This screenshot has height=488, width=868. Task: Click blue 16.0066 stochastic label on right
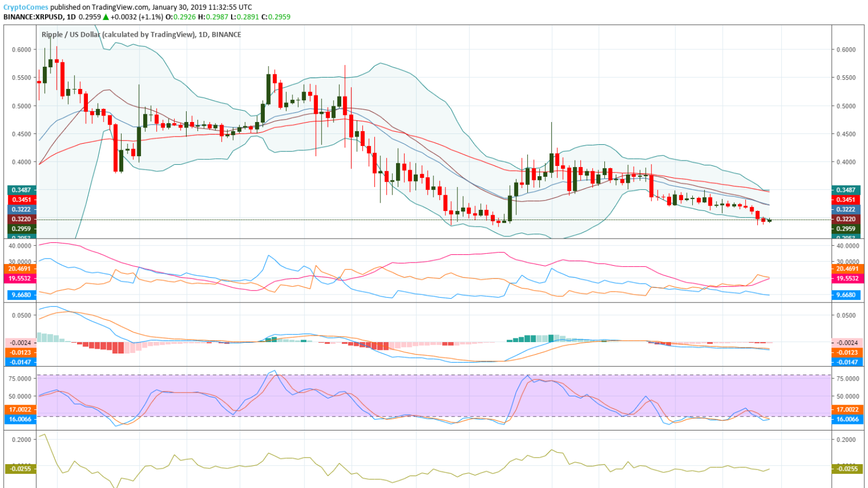pyautogui.click(x=847, y=419)
